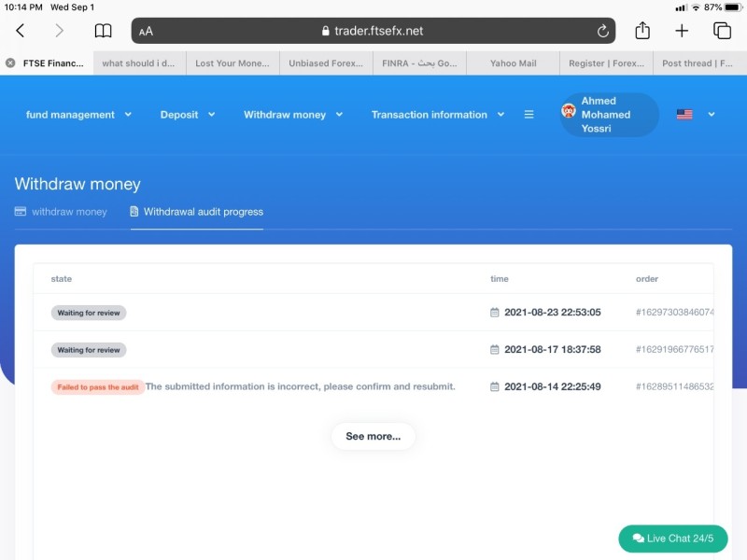Close the FTSE Financ... tab
Viewport: 747px width, 560px height.
pos(10,63)
